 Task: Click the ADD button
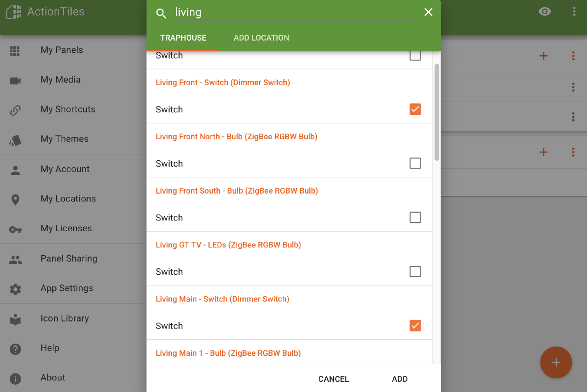tap(400, 379)
